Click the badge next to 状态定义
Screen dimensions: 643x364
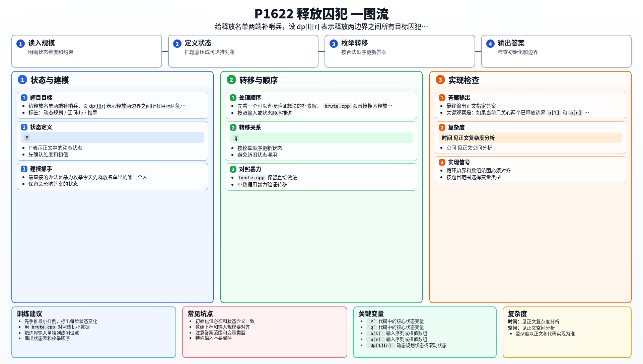coord(24,127)
